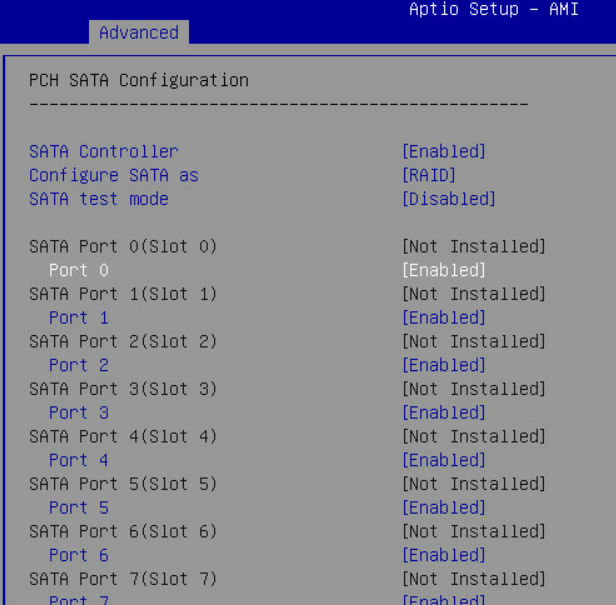Select Configure SATA as option label
The width and height of the screenshot is (616, 605).
pos(113,176)
